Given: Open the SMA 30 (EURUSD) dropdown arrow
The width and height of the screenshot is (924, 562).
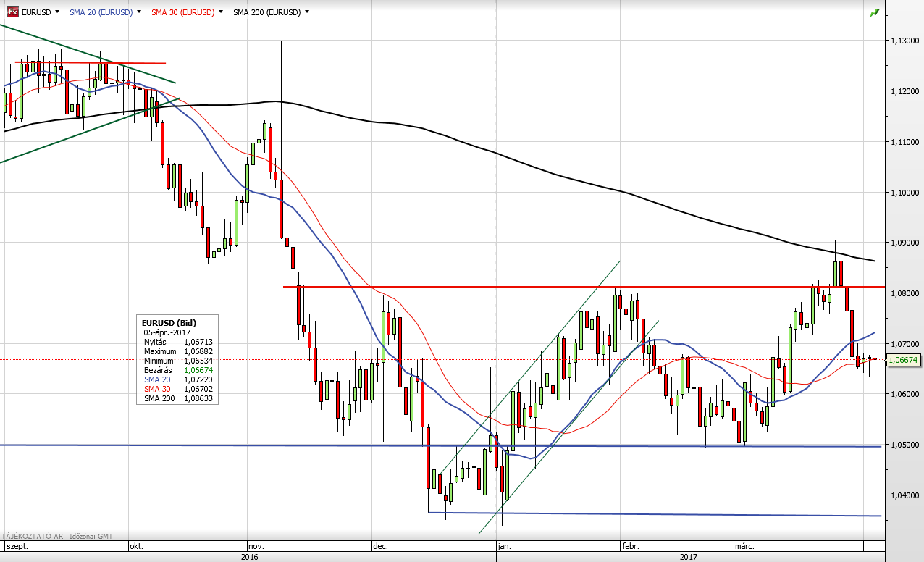Looking at the screenshot, I should click(221, 12).
